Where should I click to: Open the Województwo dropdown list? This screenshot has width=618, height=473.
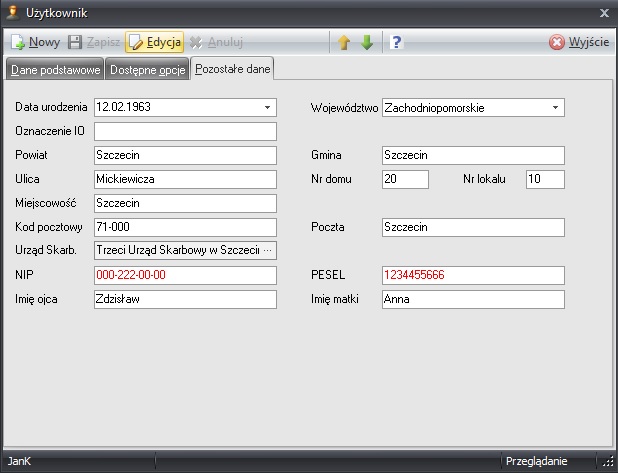(x=555, y=107)
